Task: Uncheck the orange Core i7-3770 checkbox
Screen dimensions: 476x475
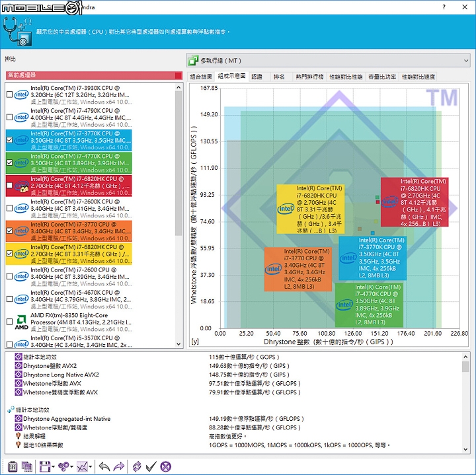Action: coord(9,231)
